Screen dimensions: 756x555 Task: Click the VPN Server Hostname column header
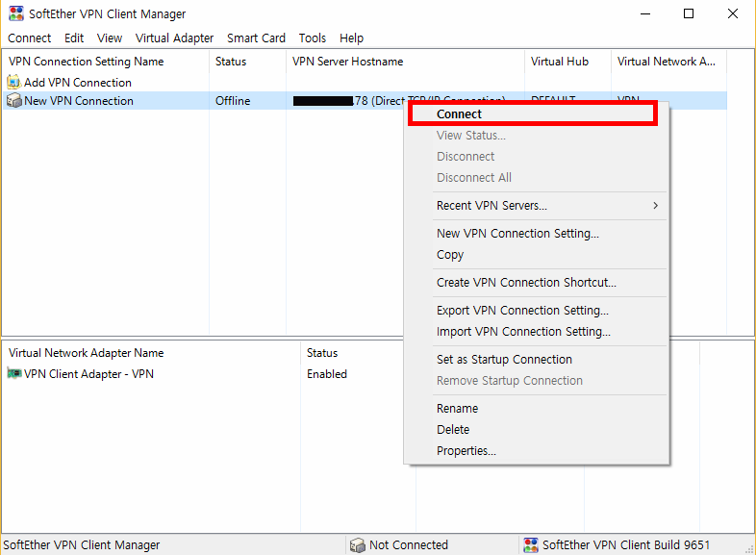click(405, 62)
